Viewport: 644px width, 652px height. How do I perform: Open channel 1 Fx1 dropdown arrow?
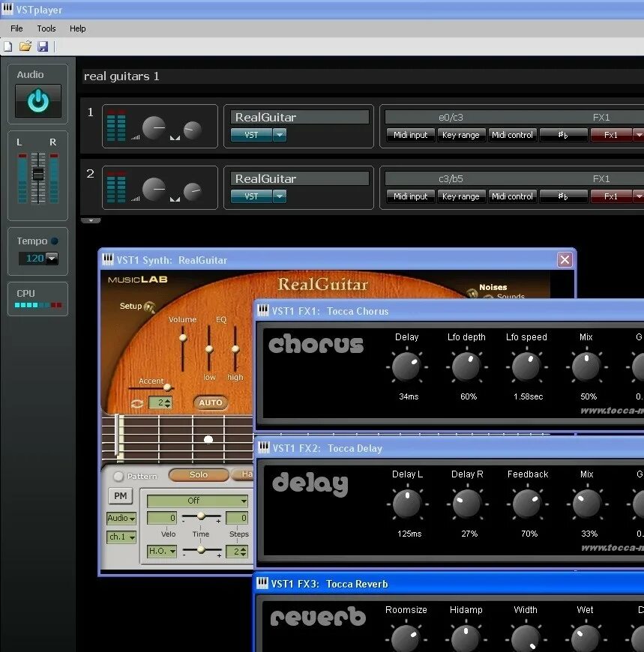[639, 135]
